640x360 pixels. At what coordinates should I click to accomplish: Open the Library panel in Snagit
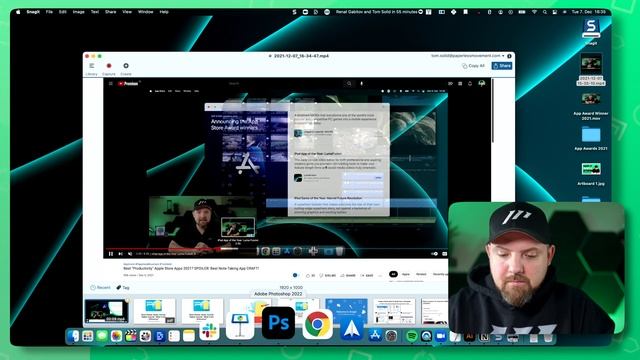click(91, 68)
